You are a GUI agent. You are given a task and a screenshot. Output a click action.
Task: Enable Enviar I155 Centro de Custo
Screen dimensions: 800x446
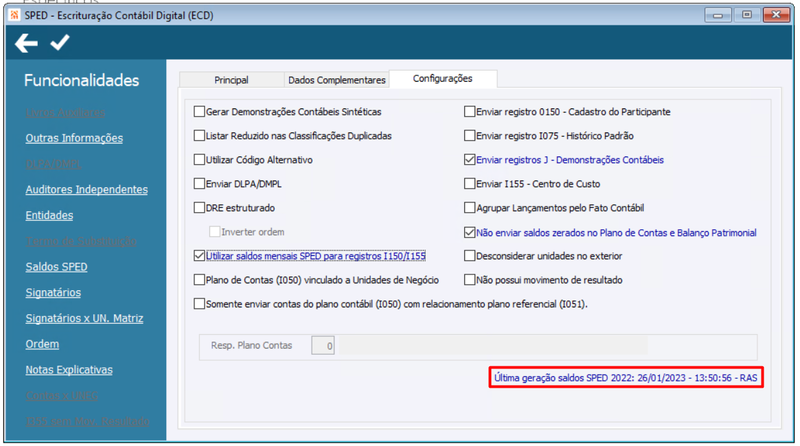(x=469, y=184)
